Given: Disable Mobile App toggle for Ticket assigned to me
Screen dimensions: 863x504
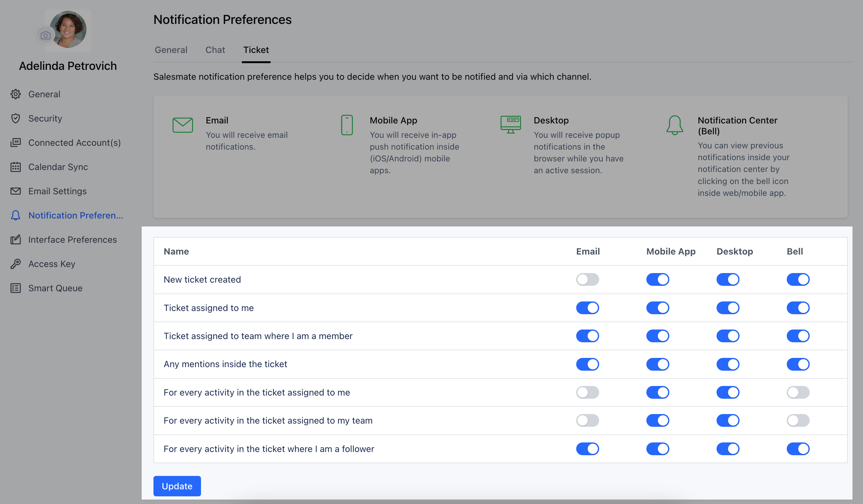Looking at the screenshot, I should tap(658, 308).
